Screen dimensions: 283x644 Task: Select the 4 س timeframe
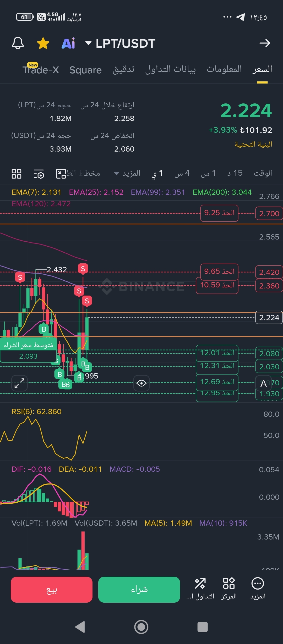point(182,173)
